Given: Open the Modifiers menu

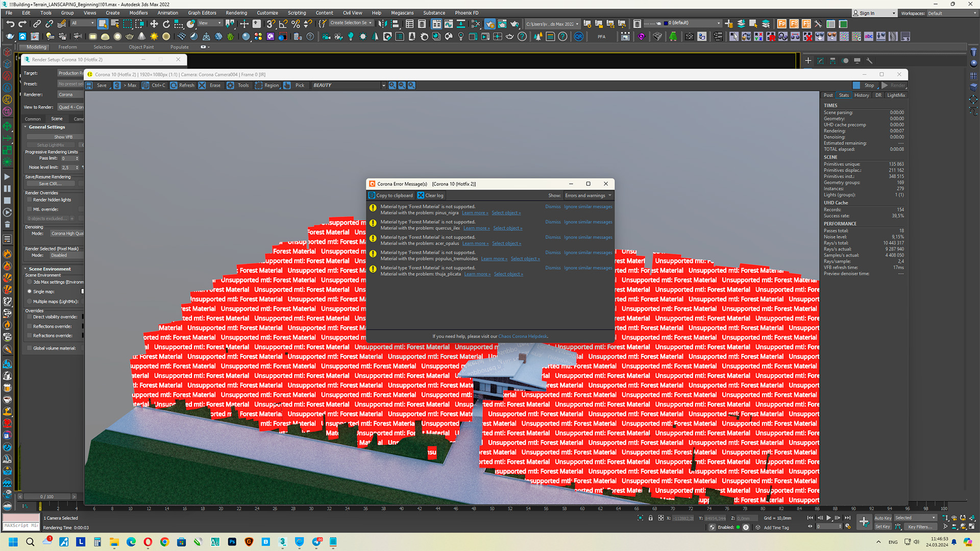Looking at the screenshot, I should pos(138,13).
